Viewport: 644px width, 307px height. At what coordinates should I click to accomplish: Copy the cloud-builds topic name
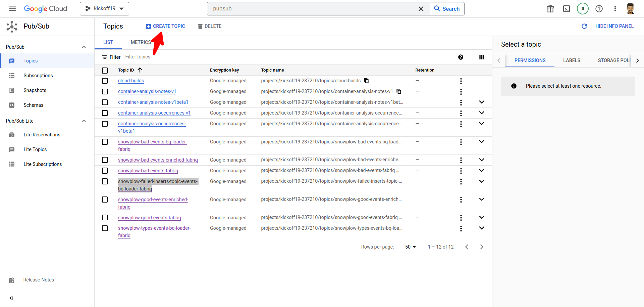click(x=366, y=81)
